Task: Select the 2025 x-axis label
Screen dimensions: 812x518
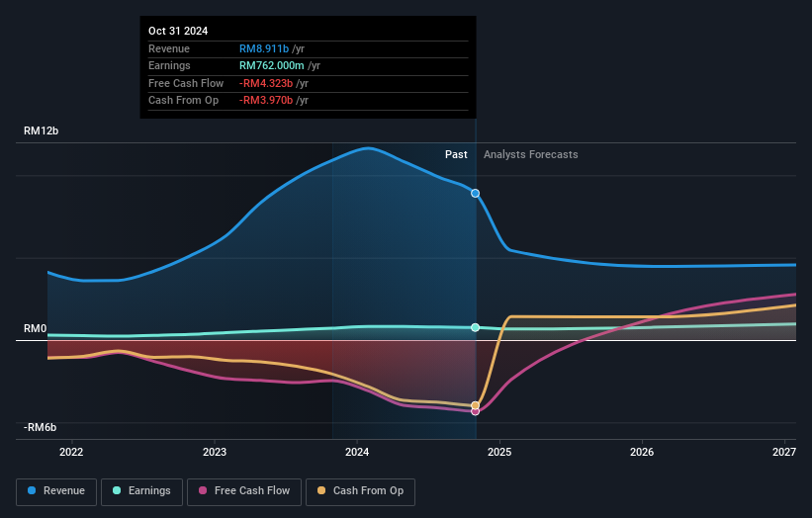Action: click(x=499, y=452)
